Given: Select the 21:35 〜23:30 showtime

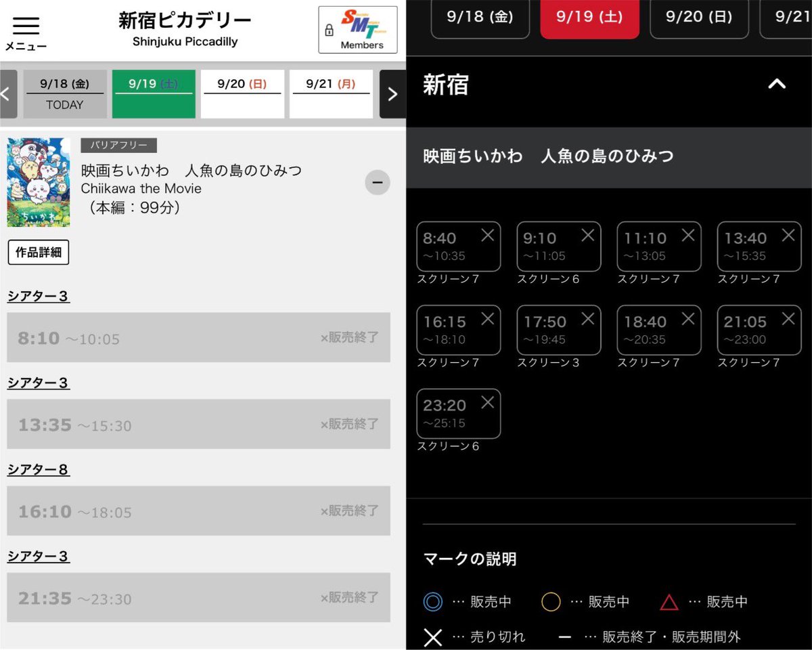Looking at the screenshot, I should pos(198,597).
